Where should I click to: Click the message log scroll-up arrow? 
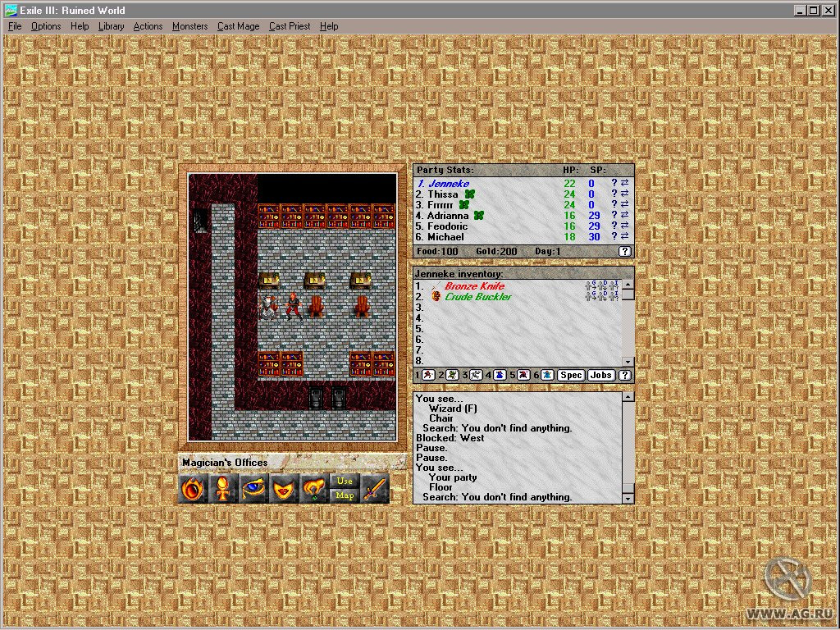(628, 396)
